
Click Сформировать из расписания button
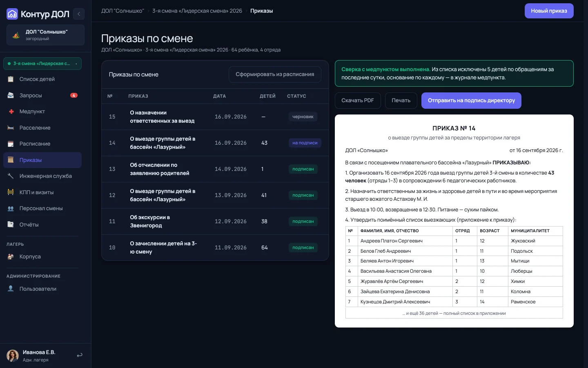pos(275,74)
